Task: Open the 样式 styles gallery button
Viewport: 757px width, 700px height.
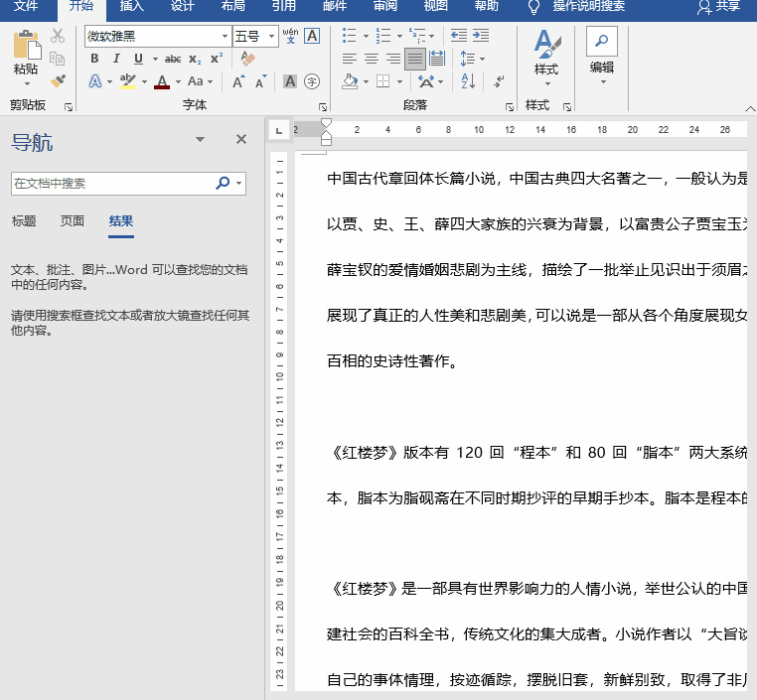Action: [545, 55]
